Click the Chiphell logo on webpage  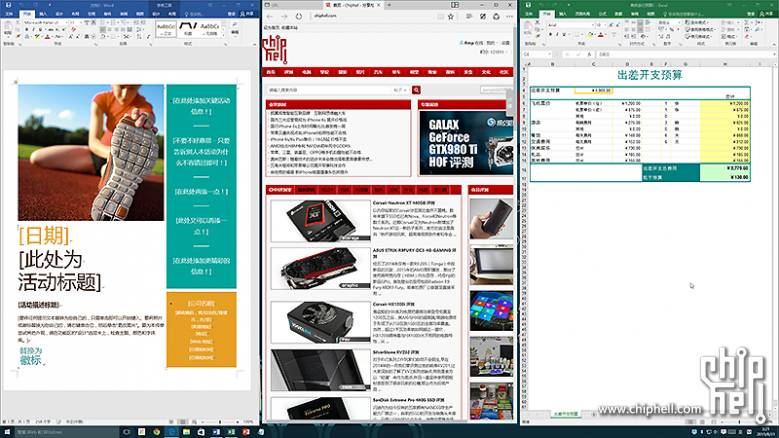(x=275, y=49)
